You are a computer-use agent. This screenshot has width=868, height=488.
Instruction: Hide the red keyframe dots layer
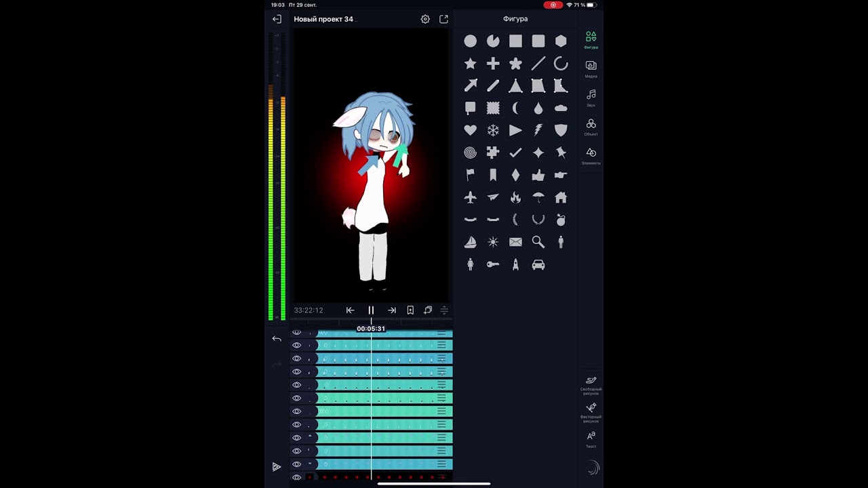[x=296, y=477]
